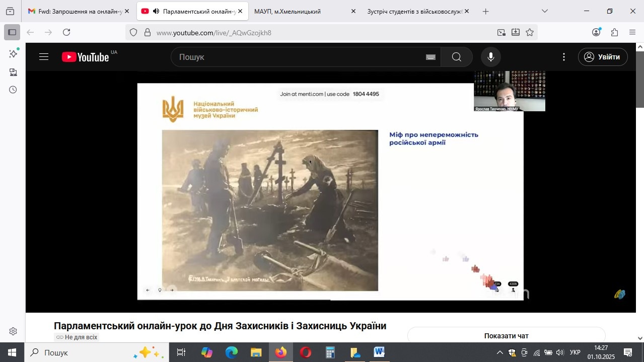
Task: View site security padlock information
Action: coord(148,32)
